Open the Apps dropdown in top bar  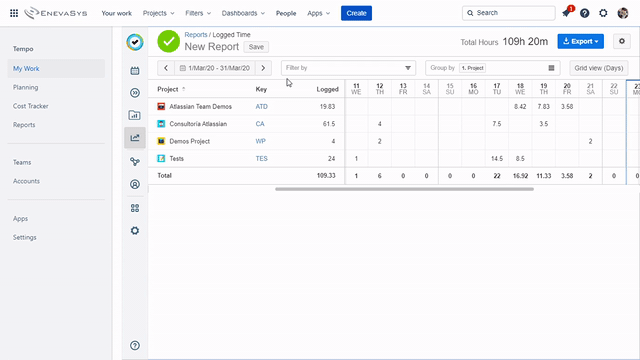click(318, 13)
